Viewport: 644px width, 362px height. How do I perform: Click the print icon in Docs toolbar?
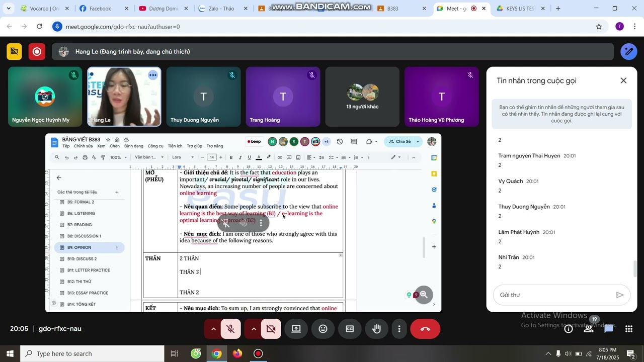(85, 157)
